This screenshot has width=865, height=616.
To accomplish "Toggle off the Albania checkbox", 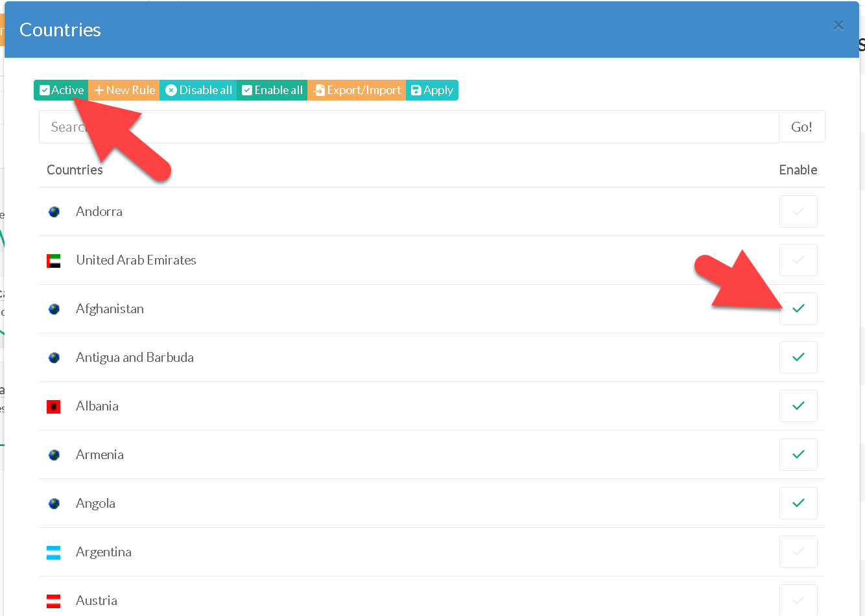I will (x=798, y=406).
